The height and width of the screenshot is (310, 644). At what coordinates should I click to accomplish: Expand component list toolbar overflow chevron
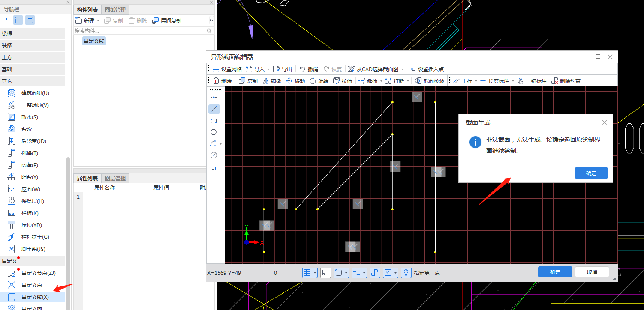point(211,21)
